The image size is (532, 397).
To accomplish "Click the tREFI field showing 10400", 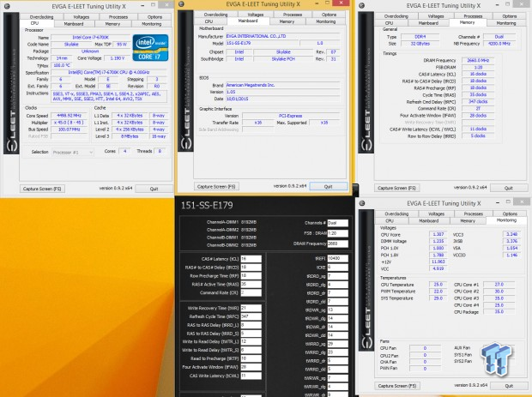I will point(337,258).
